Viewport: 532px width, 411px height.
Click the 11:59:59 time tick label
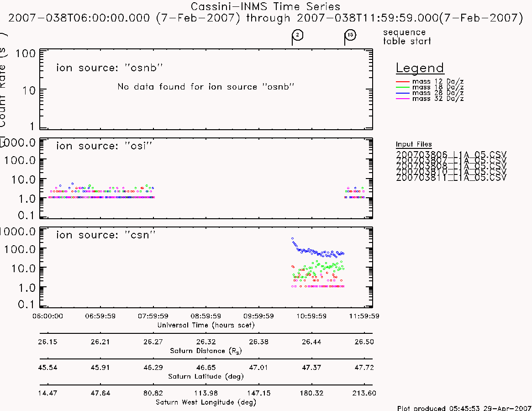coord(364,316)
